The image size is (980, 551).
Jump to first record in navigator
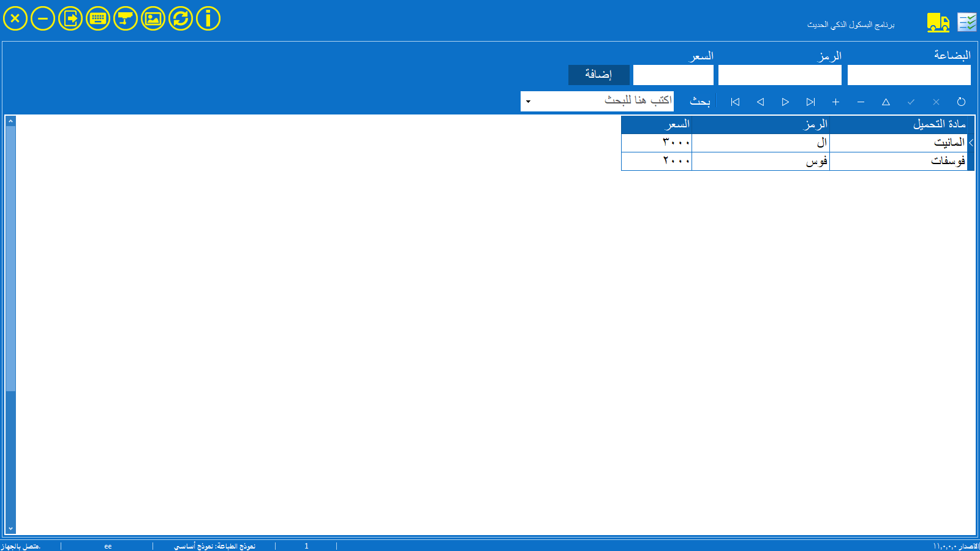click(735, 102)
